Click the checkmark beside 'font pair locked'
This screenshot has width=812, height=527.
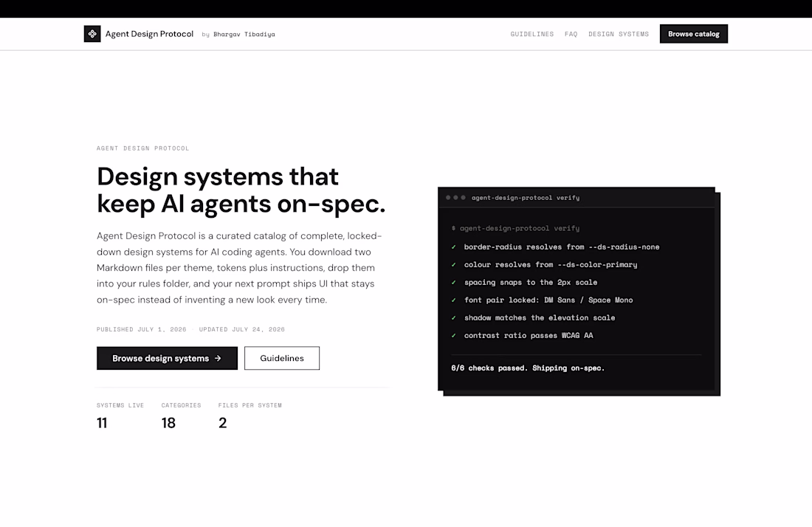point(454,300)
